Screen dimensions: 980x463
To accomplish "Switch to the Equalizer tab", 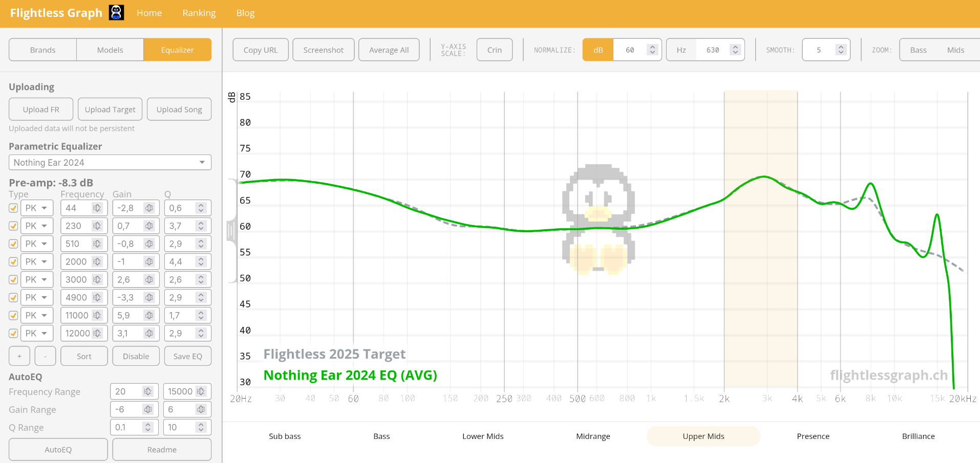I will click(x=177, y=50).
